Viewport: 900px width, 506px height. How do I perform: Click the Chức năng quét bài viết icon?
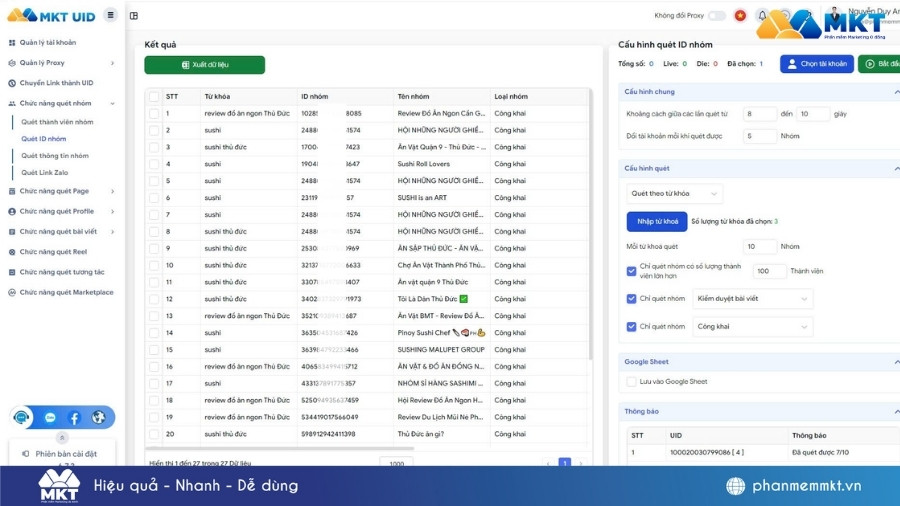(x=12, y=232)
